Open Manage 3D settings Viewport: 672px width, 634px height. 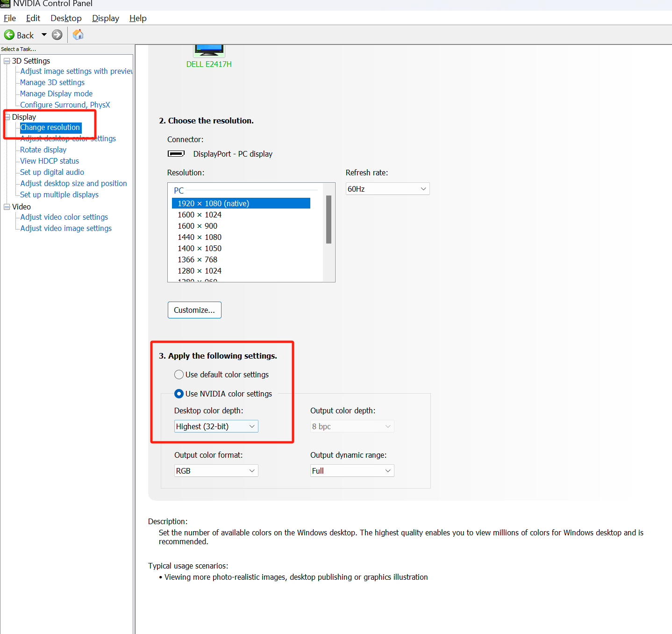tap(52, 82)
